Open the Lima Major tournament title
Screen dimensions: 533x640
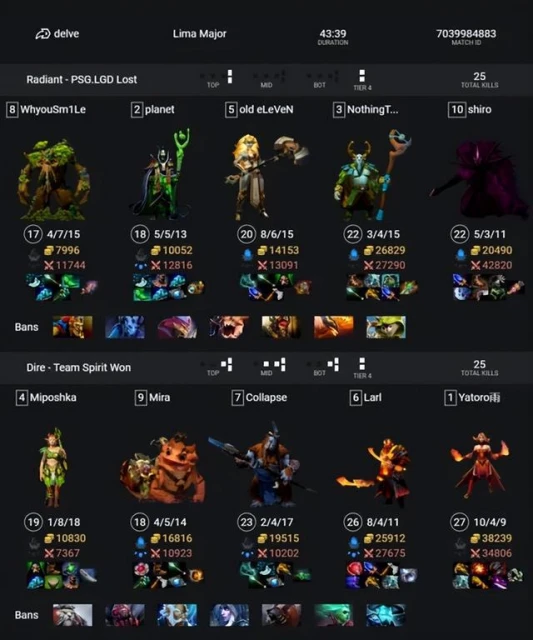(200, 33)
